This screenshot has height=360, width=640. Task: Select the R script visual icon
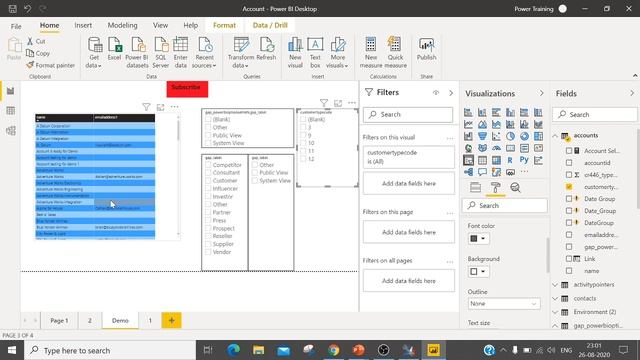[510, 160]
